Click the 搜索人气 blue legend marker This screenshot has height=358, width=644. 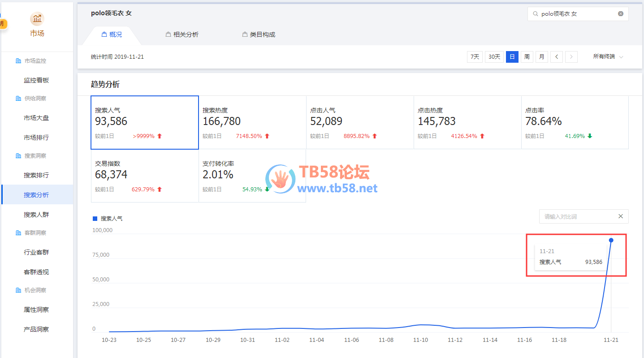[x=95, y=219]
